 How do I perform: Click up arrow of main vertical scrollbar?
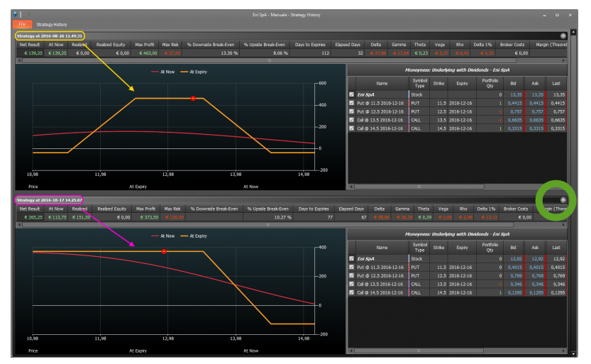click(x=573, y=33)
